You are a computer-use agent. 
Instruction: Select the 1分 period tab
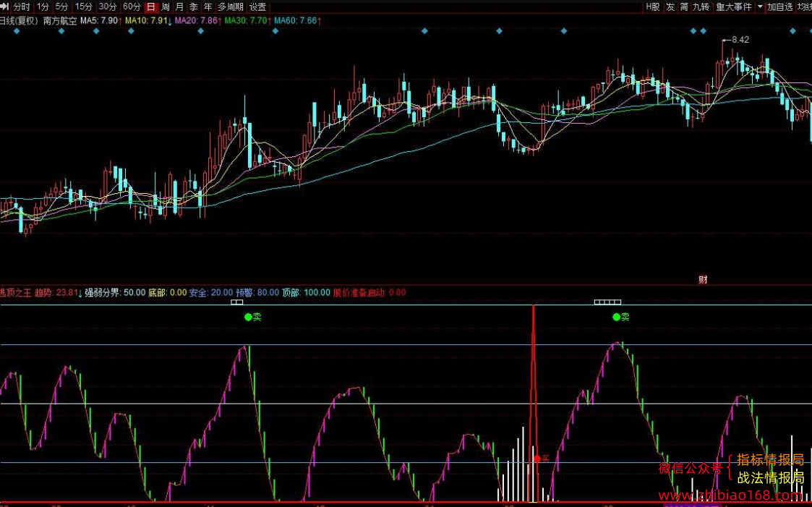(43, 7)
